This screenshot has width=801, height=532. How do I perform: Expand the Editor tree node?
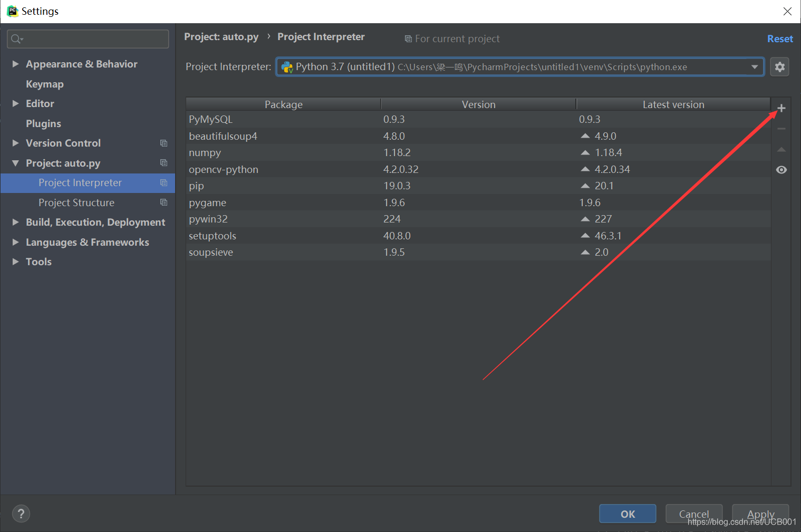[x=15, y=103]
